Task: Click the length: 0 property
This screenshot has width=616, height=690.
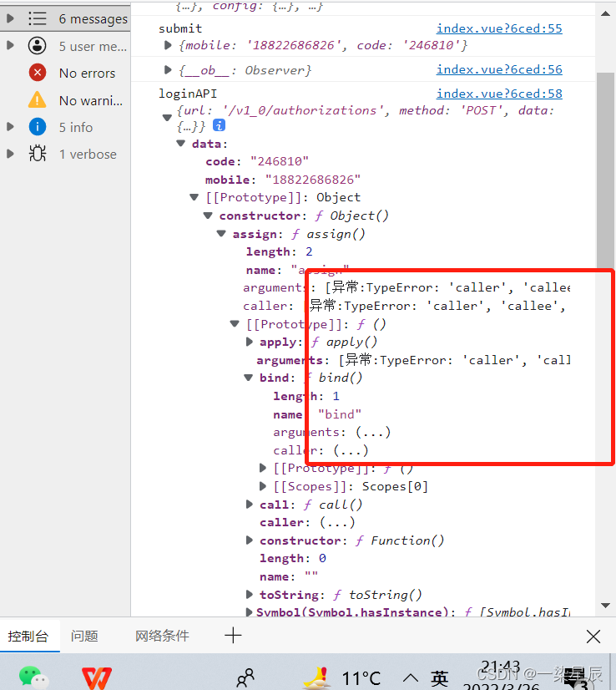Action: tap(293, 558)
